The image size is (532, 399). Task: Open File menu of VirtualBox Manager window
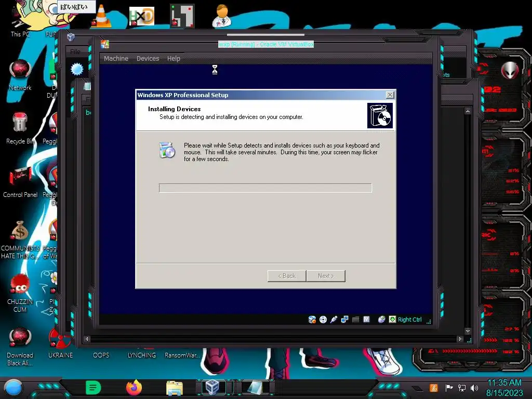pyautogui.click(x=75, y=51)
